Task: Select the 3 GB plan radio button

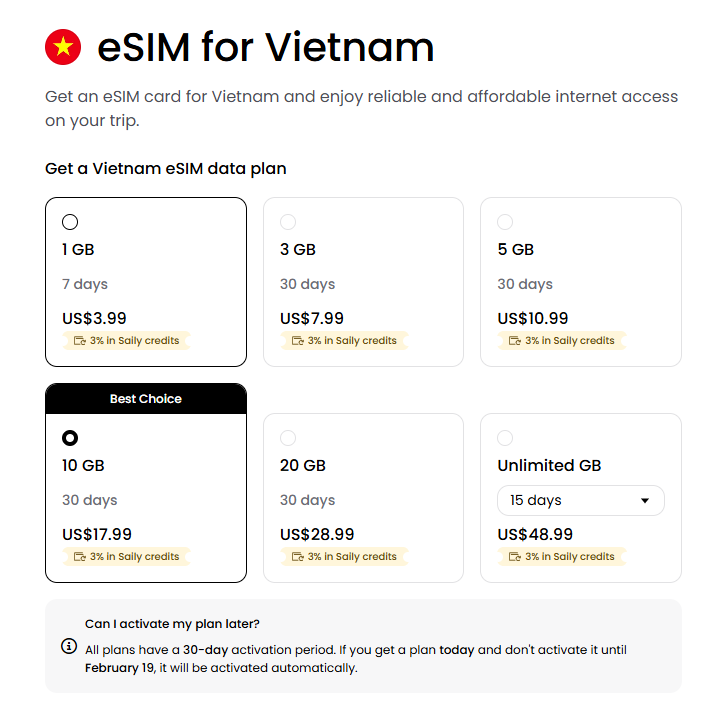Action: (x=288, y=222)
